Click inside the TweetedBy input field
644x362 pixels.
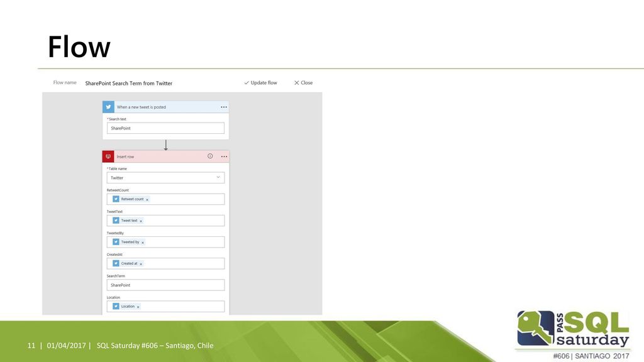click(165, 242)
